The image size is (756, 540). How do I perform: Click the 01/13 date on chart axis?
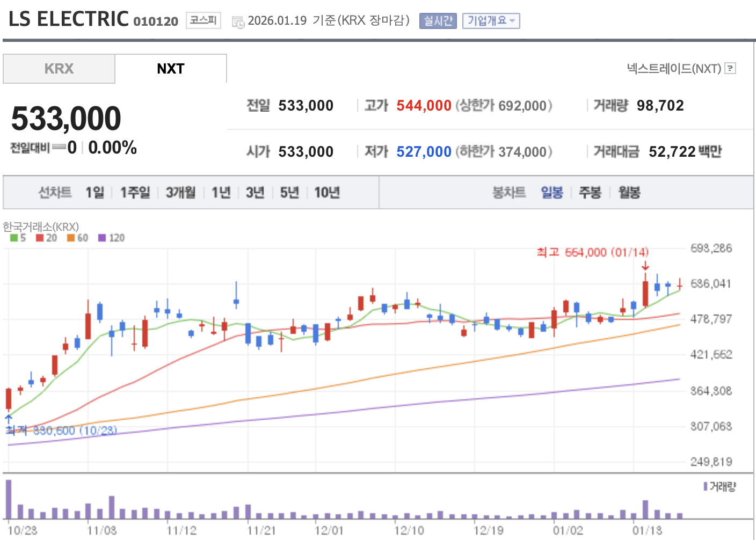(647, 530)
